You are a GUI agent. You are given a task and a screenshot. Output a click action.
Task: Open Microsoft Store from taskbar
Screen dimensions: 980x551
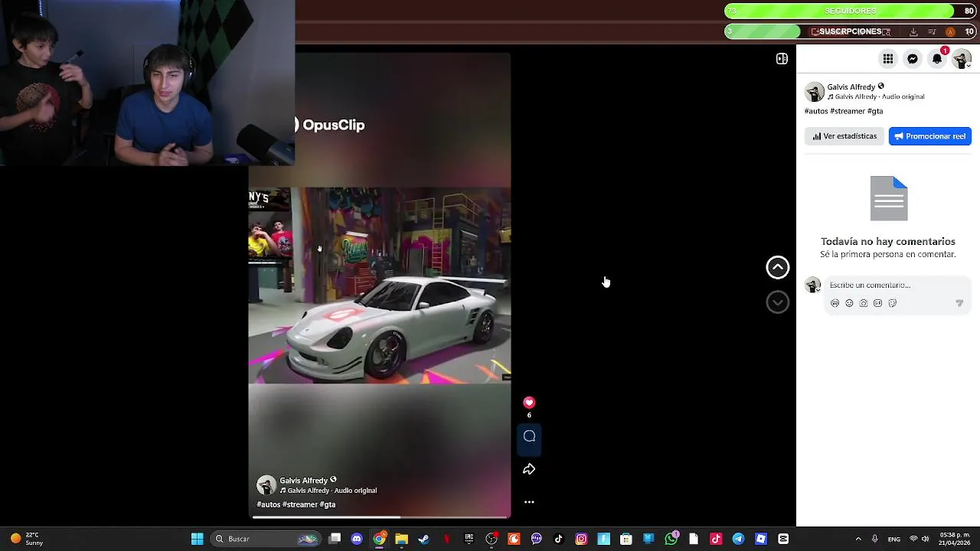[626, 539]
